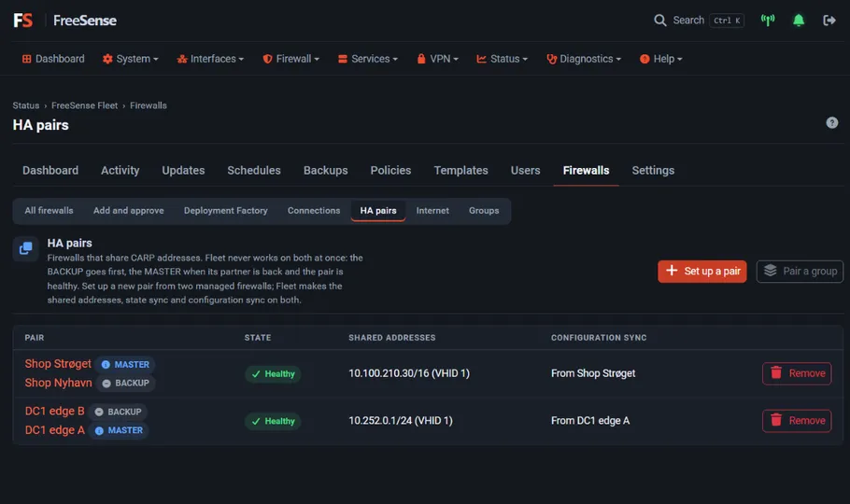The width and height of the screenshot is (850, 504).
Task: Expand the Firewall dropdown menu
Action: coord(290,59)
